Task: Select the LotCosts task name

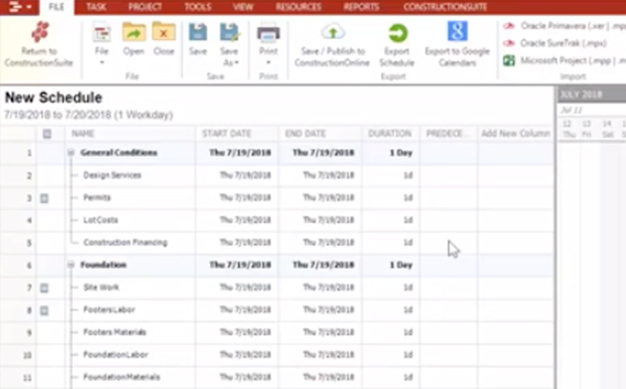Action: (x=101, y=220)
